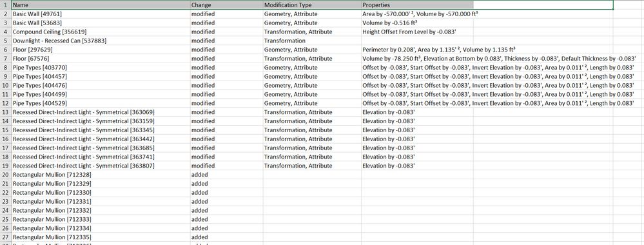Select cell Rectangular Mullion [712331]
This screenshot has height=245, width=644.
click(101, 202)
